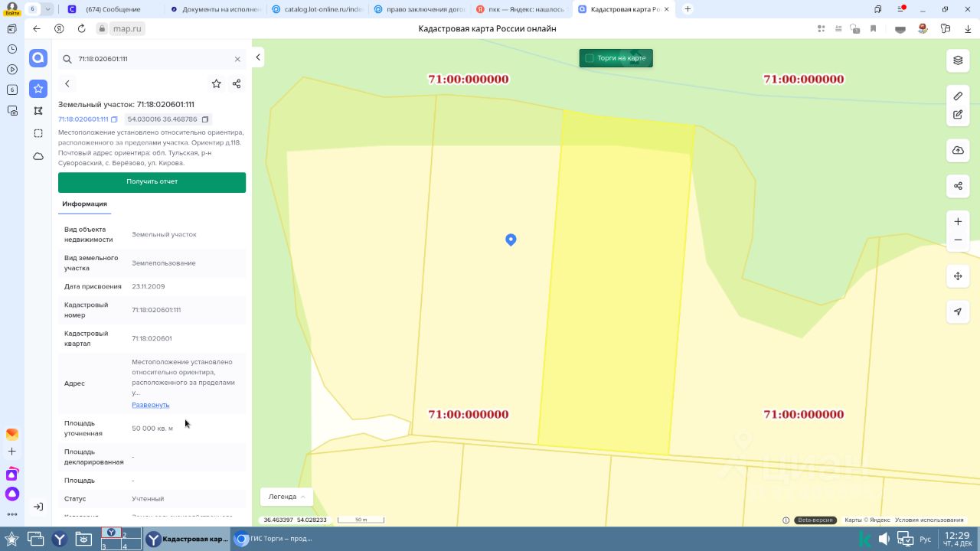This screenshot has height=551, width=980.
Task: Share the parcel using the share icon
Action: coord(237,83)
